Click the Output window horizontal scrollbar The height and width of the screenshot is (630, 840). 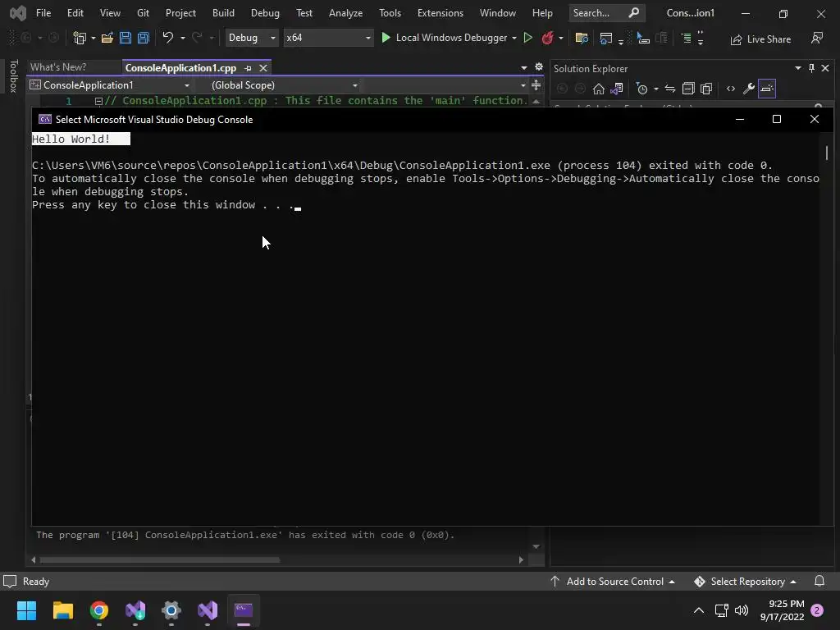point(160,559)
